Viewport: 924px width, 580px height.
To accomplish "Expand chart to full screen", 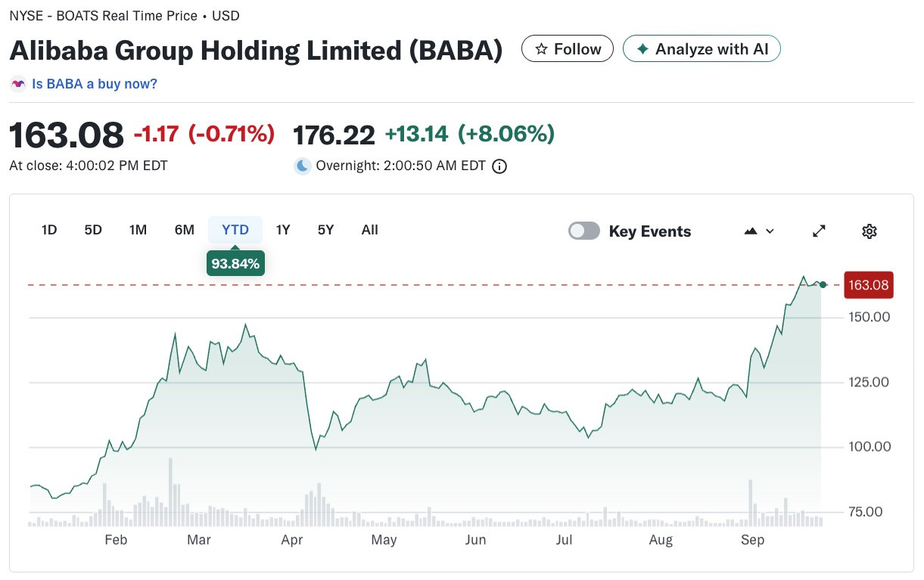I will [x=819, y=231].
